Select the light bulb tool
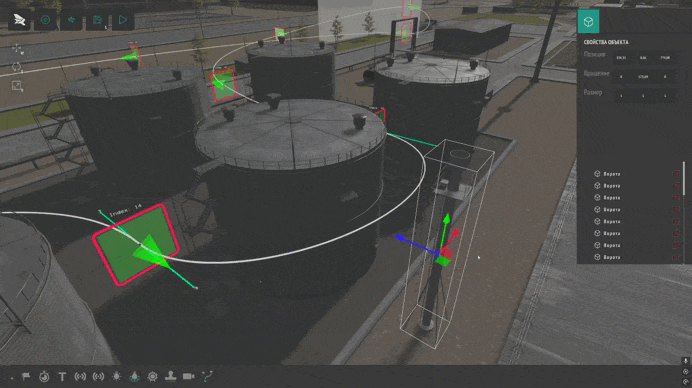This screenshot has width=692, height=388. [117, 377]
